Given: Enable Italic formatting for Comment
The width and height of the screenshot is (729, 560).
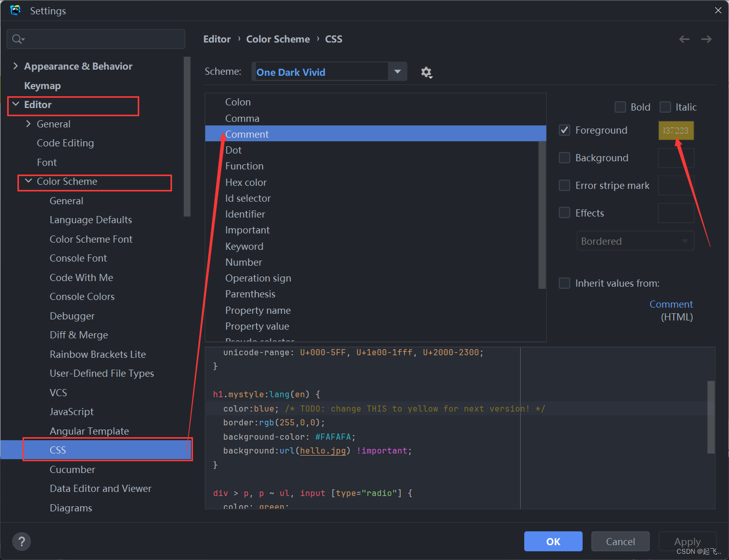Looking at the screenshot, I should [666, 106].
